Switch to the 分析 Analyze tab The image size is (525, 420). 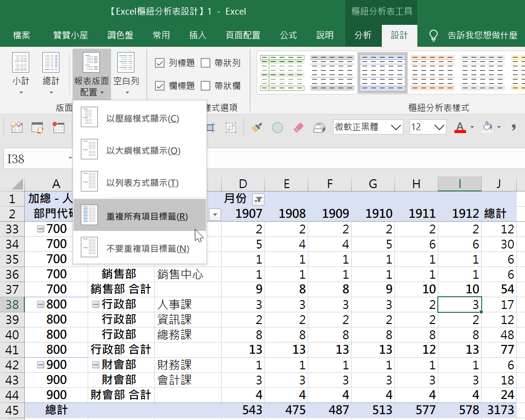(x=363, y=35)
